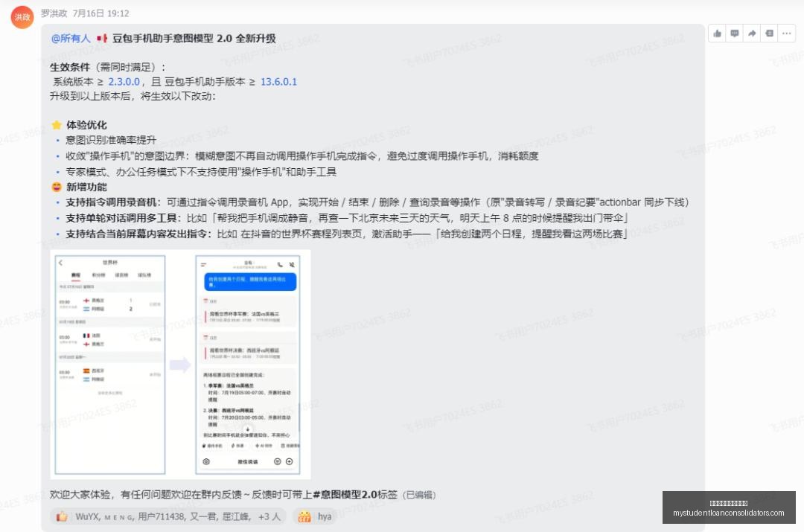
Task: Click the message timestamp 7月16日 19:12
Action: pyautogui.click(x=101, y=13)
